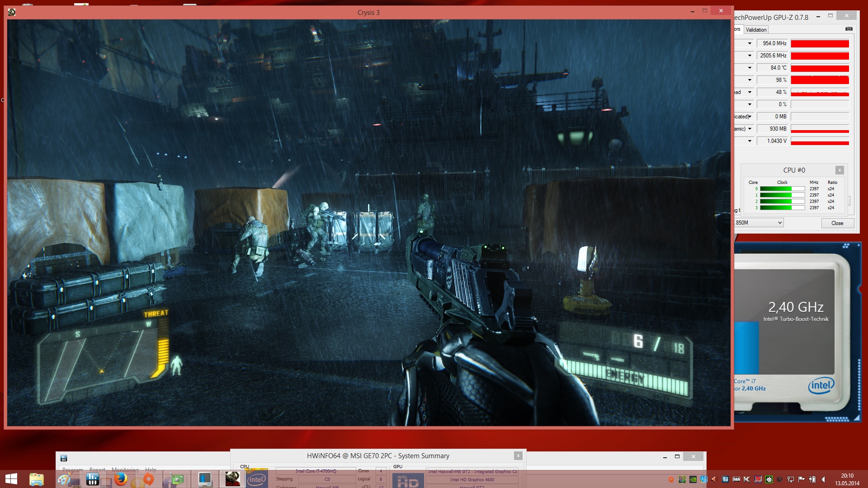The image size is (868, 488).
Task: Open the dark gear tray icon
Action: click(779, 479)
